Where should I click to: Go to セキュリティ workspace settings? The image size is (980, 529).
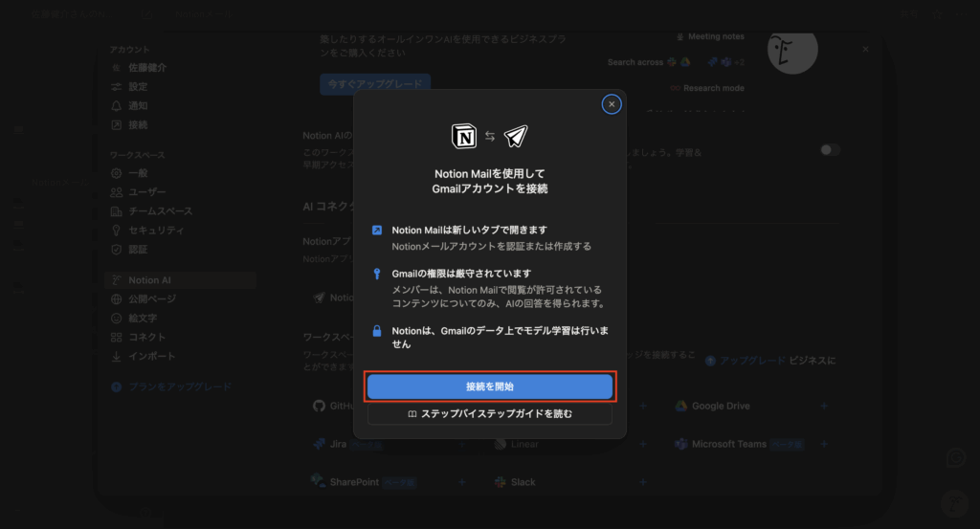click(155, 231)
